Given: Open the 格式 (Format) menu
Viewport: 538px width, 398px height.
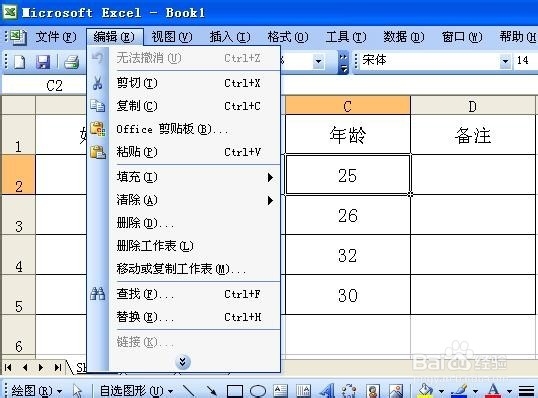Looking at the screenshot, I should 288,37.
